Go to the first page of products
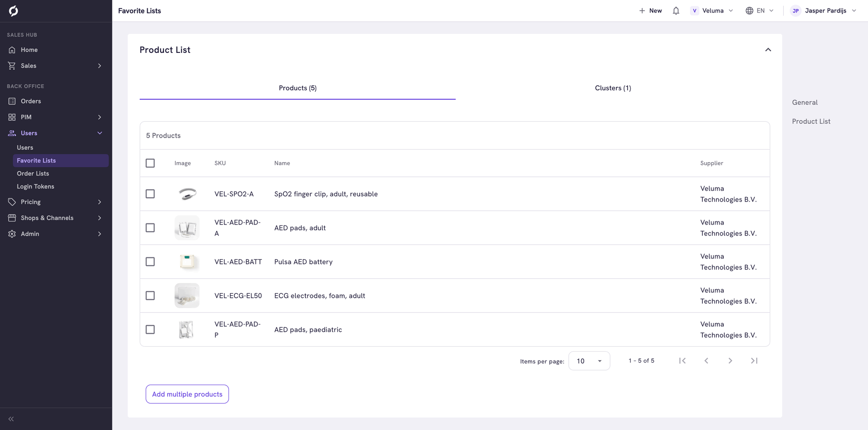868x430 pixels. pos(682,361)
